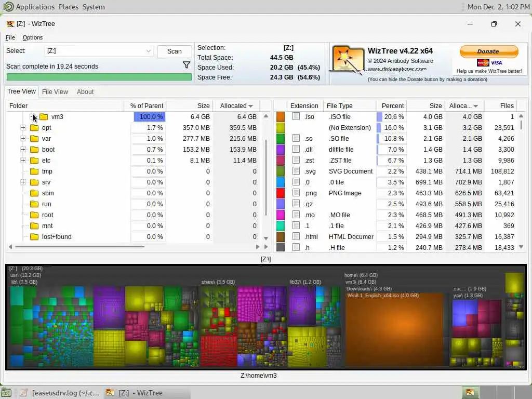Click the mnt folder icon
The height and width of the screenshot is (399, 532).
click(34, 225)
